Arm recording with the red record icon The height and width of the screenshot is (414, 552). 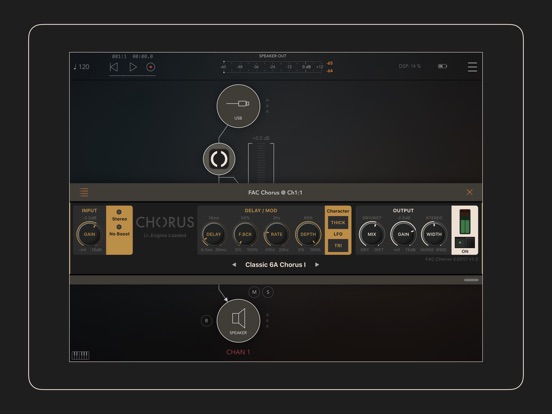pos(151,67)
